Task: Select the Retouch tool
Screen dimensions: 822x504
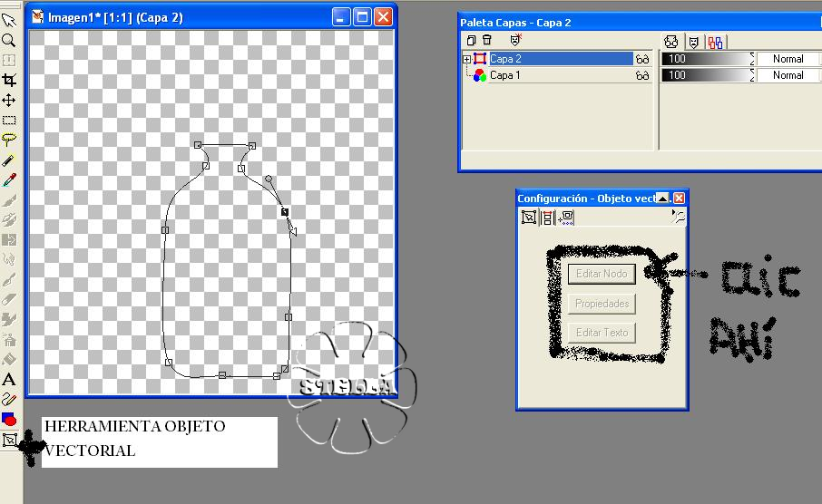Action: pyautogui.click(x=9, y=259)
